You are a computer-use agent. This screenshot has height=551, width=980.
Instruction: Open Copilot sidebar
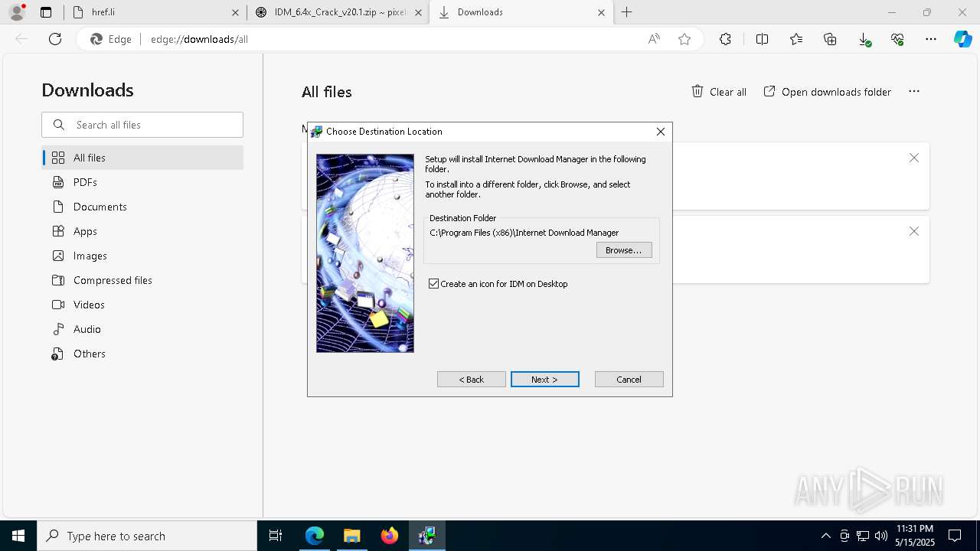point(962,39)
